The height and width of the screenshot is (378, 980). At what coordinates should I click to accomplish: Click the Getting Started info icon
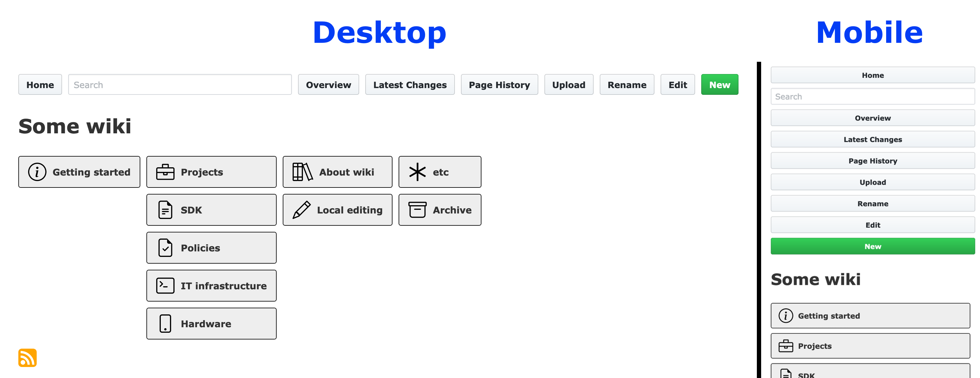pyautogui.click(x=37, y=172)
